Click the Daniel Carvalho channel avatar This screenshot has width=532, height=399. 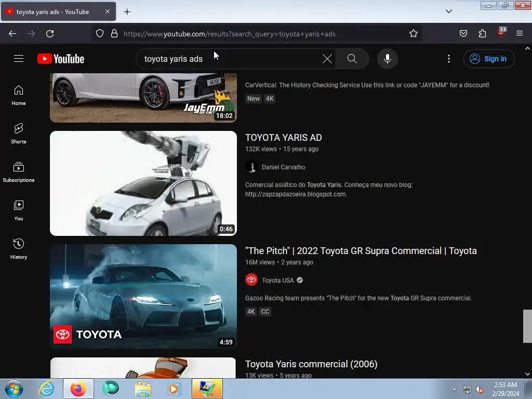(251, 167)
